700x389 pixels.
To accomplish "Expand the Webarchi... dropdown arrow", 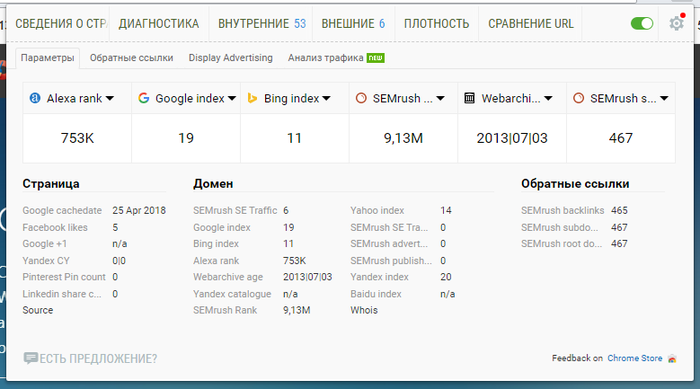I will 549,98.
